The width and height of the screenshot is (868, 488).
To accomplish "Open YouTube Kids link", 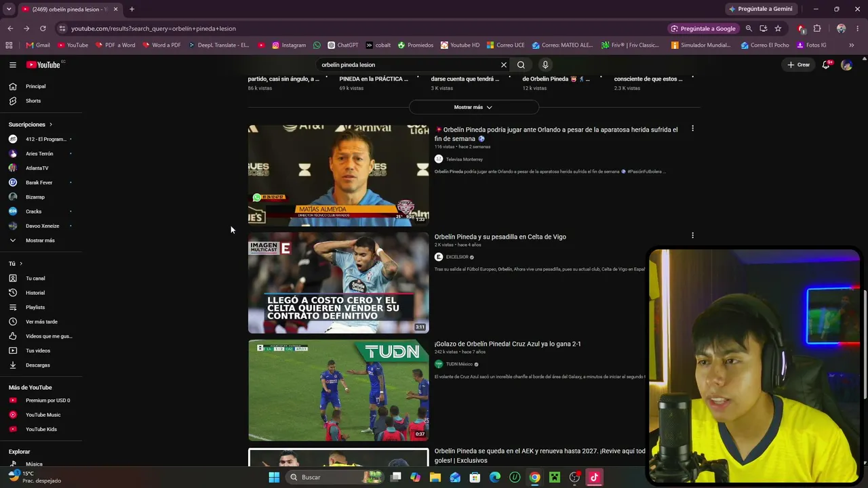I will coord(41,429).
